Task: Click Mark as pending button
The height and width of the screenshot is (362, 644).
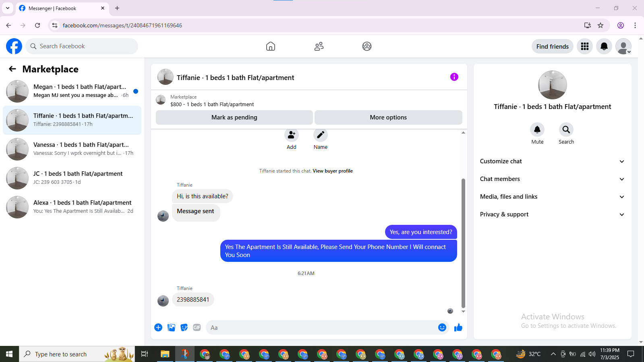Action: pos(234,117)
